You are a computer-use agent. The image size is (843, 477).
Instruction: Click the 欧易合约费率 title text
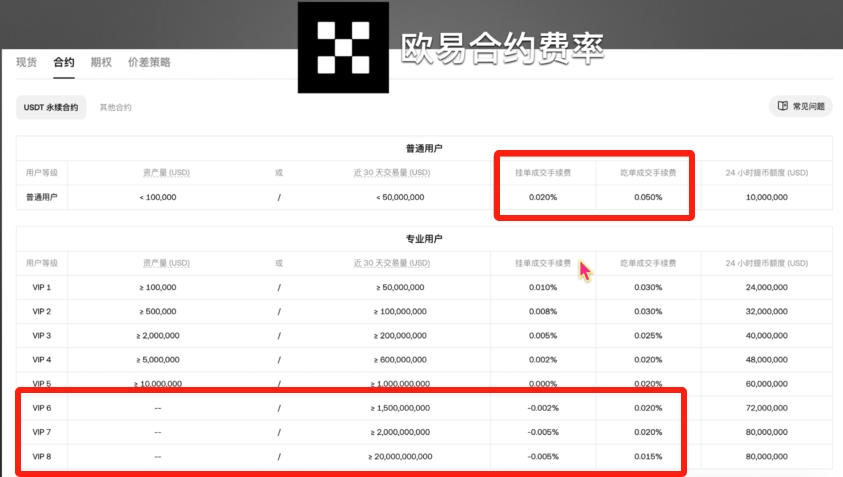[502, 48]
